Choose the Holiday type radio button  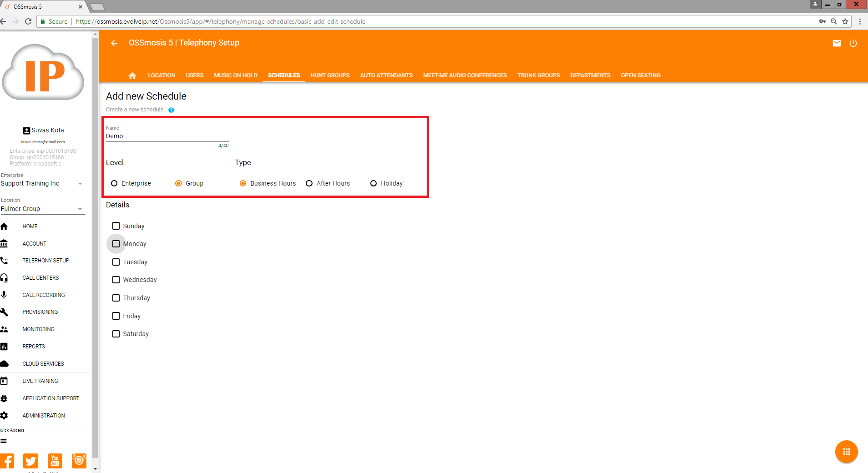[x=373, y=183]
